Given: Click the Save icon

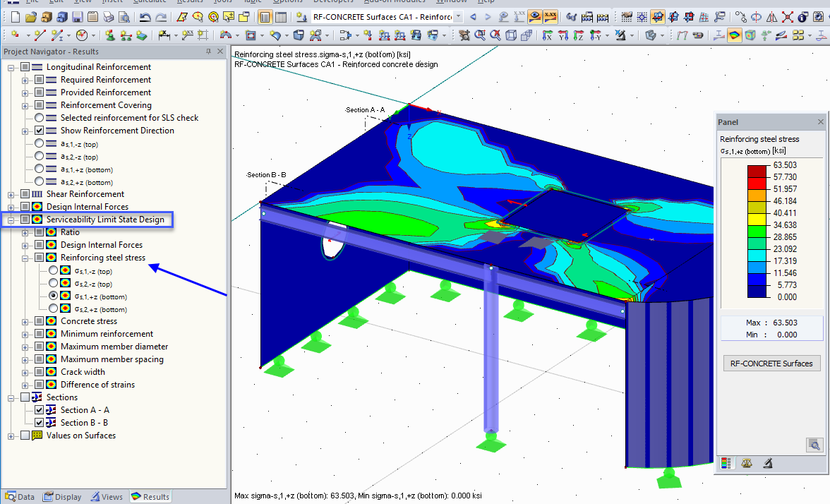Looking at the screenshot, I should 77,17.
